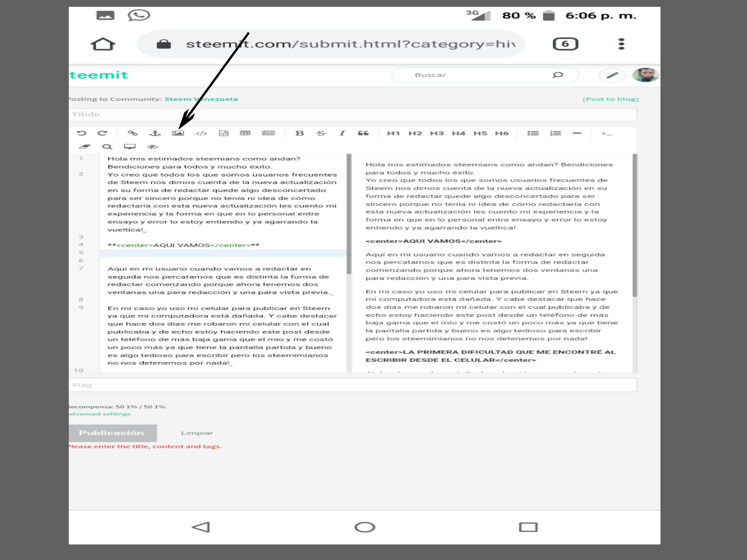Apply H1 heading style

[393, 133]
